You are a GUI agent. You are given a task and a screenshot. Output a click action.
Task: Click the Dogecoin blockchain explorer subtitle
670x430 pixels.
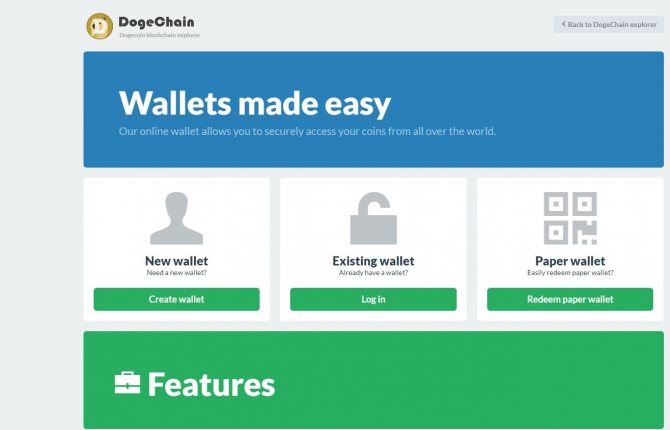[159, 35]
